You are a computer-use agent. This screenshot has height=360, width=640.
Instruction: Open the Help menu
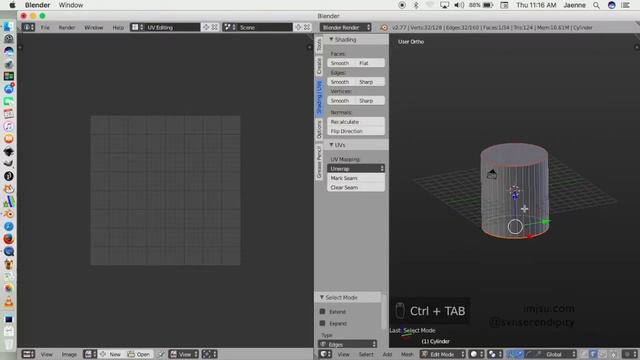tap(118, 27)
